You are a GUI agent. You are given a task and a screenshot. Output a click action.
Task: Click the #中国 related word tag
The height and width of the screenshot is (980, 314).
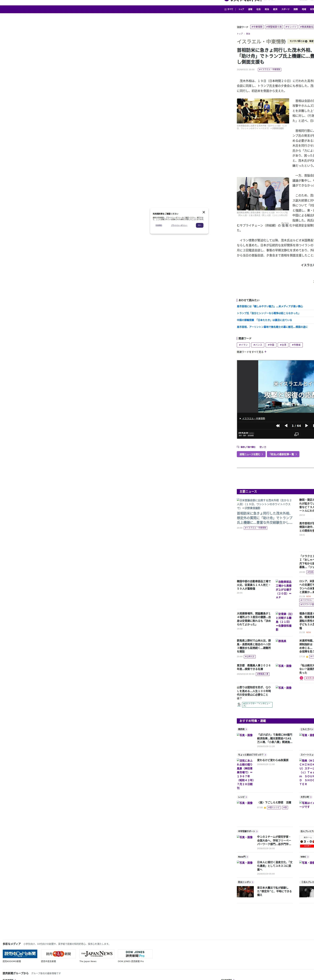click(271, 345)
